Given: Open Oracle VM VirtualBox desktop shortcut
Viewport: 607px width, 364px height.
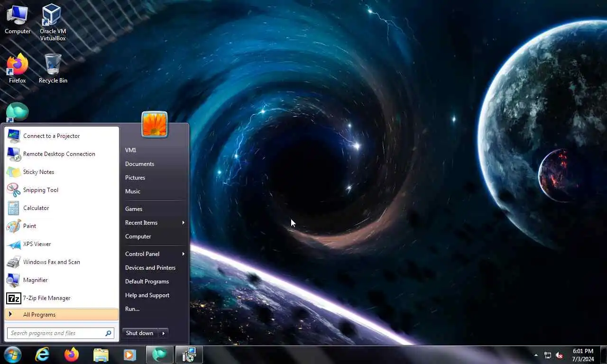Looking at the screenshot, I should coord(53,22).
